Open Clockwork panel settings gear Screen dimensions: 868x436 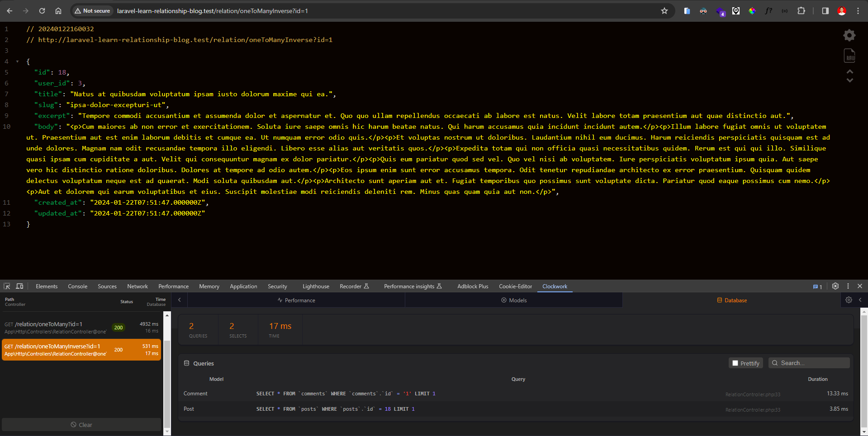click(849, 300)
